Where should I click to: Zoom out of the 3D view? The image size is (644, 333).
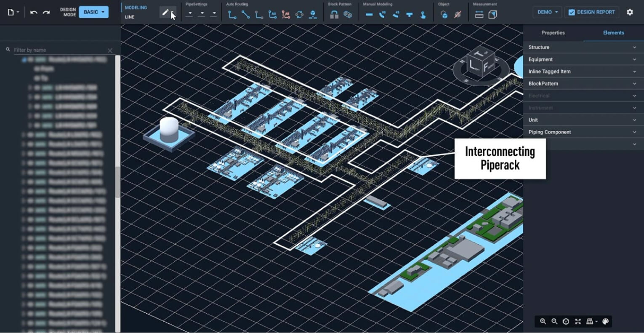[554, 322]
